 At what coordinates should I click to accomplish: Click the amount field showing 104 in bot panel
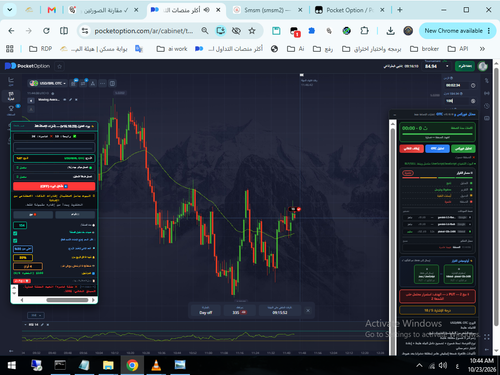20,225
